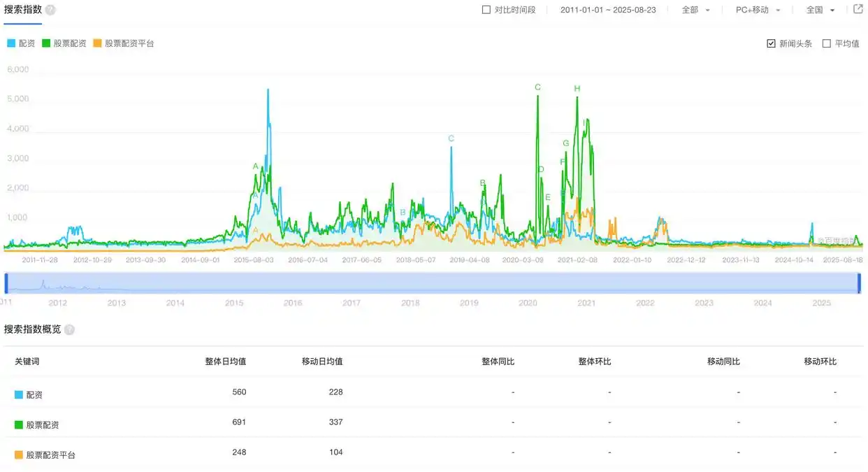Toggle the 股票配资平台 legend item visibility

124,43
